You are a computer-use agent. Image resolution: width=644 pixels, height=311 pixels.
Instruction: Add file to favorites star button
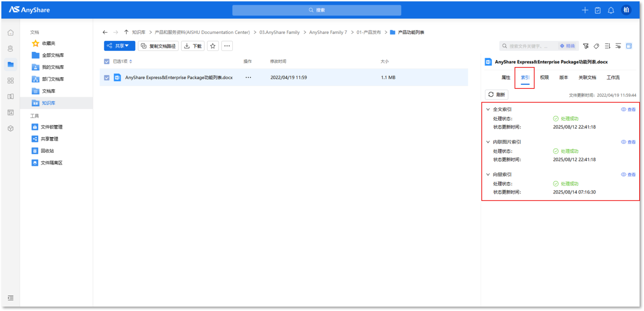click(213, 46)
